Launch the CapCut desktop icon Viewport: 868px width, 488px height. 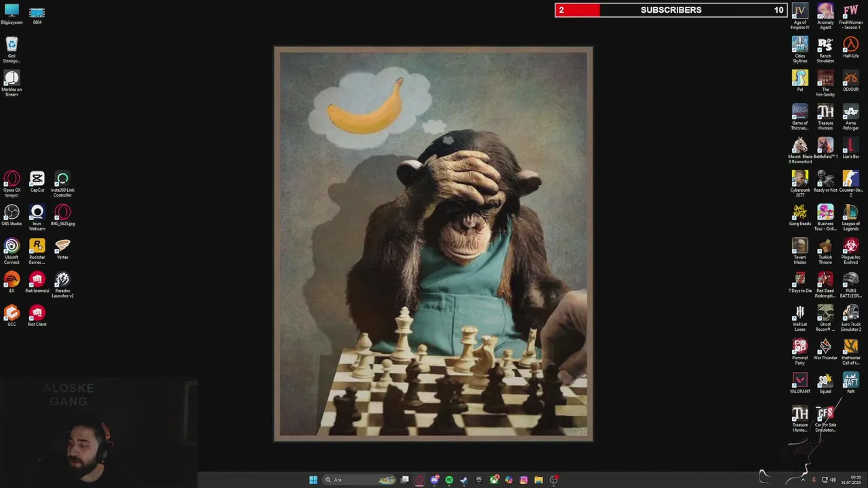[x=37, y=182]
